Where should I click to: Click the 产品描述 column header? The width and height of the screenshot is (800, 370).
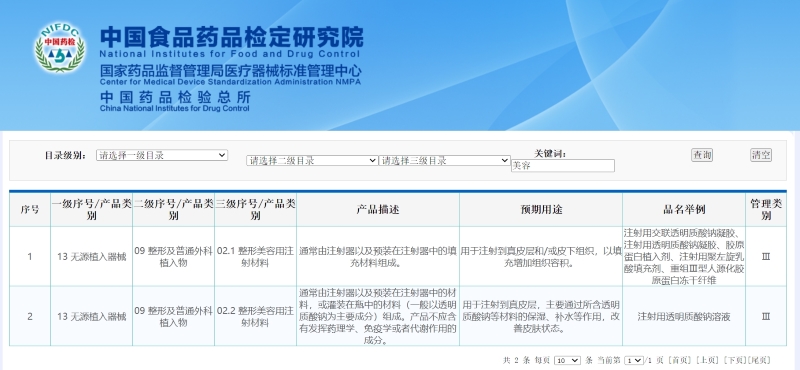(x=378, y=210)
